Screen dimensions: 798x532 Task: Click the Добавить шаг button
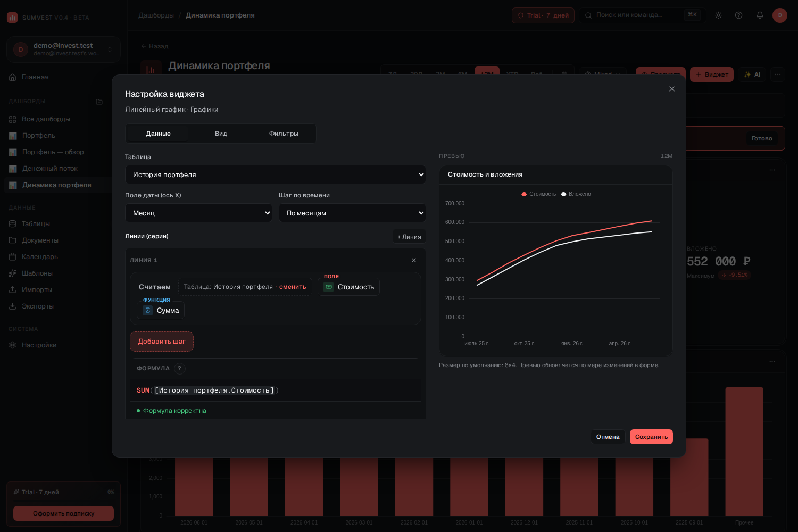click(162, 342)
